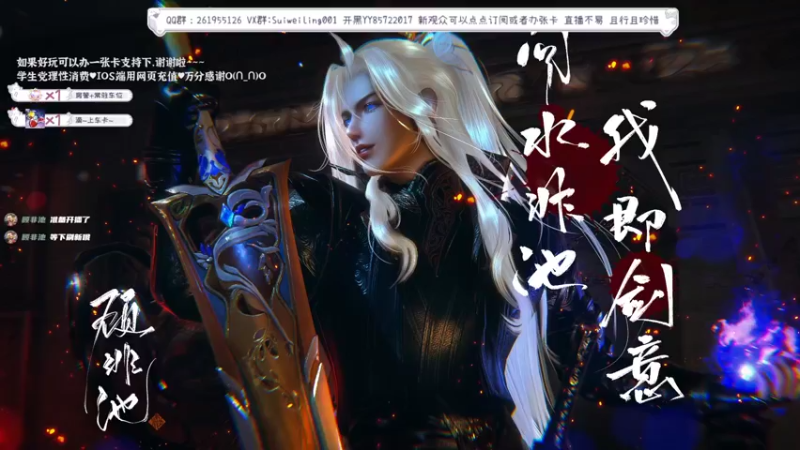Click the first gift notification's gift icon

[35, 95]
